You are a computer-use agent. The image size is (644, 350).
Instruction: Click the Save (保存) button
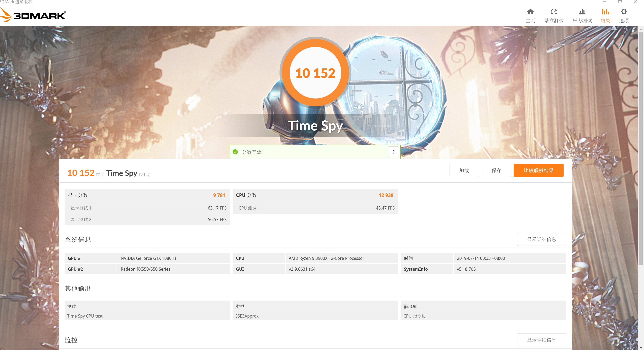coord(496,170)
